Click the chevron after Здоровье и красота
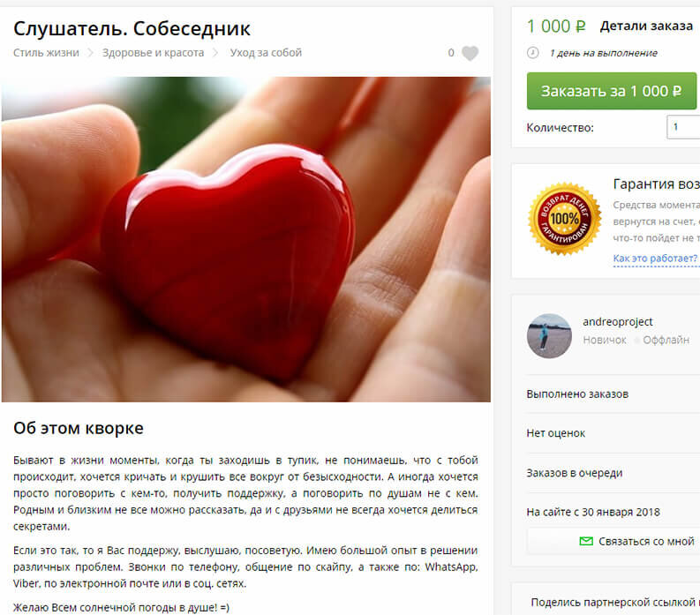The width and height of the screenshot is (700, 615). coord(215,53)
